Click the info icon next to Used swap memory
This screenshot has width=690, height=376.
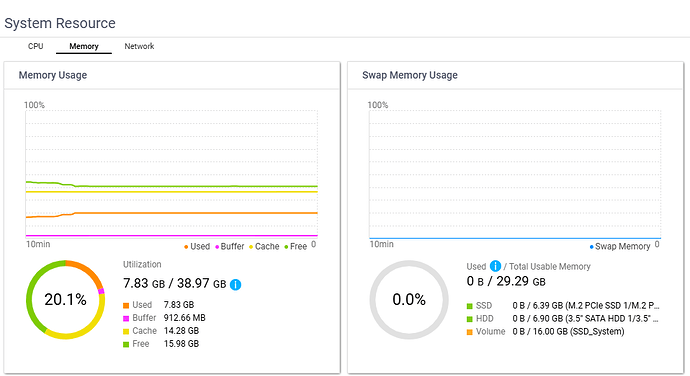click(x=495, y=266)
